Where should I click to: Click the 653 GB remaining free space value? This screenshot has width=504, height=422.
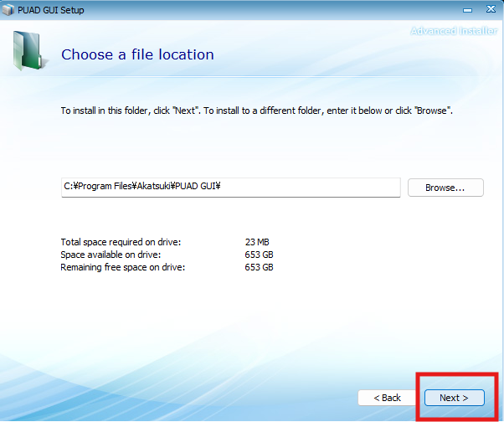click(259, 267)
